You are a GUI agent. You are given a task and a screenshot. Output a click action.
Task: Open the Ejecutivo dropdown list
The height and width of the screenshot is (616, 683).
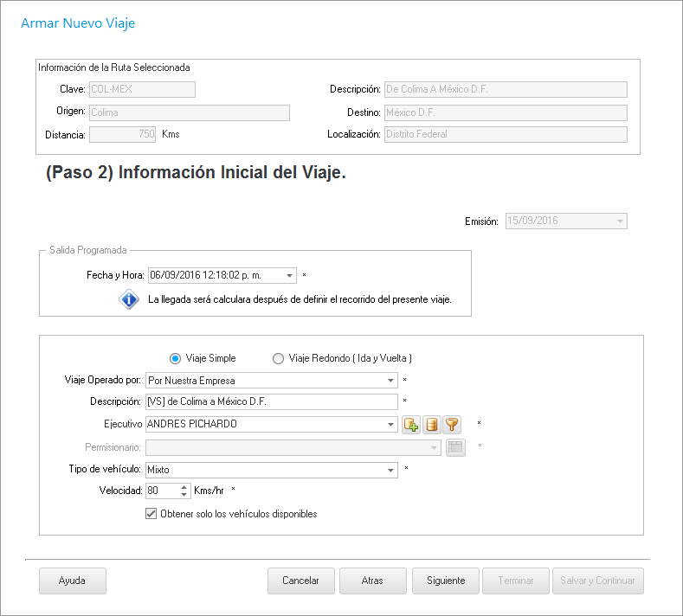[x=390, y=424]
